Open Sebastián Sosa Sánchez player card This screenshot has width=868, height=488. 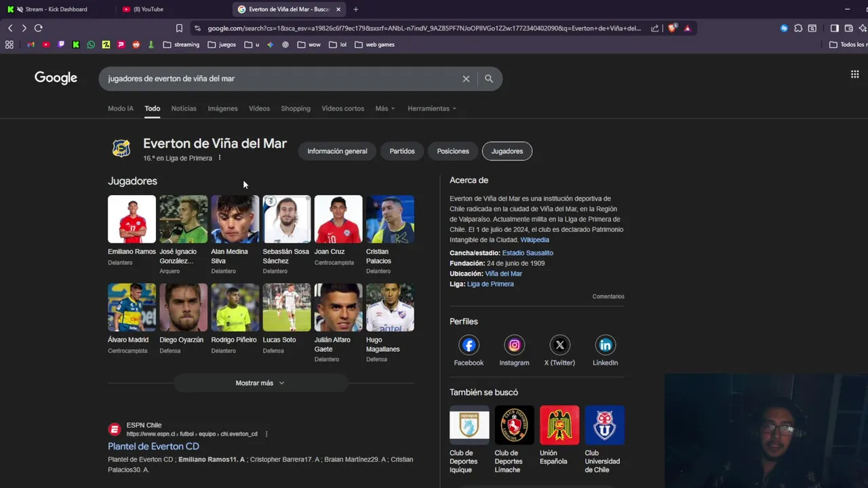click(287, 235)
